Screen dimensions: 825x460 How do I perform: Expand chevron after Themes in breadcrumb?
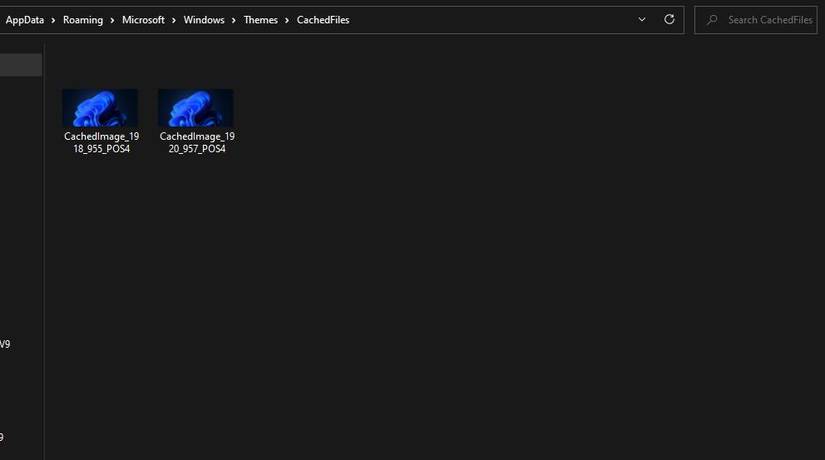(287, 20)
